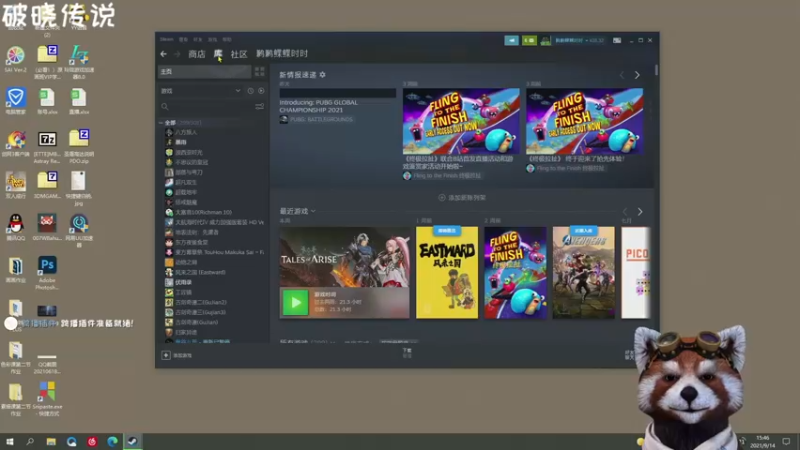The width and height of the screenshot is (800, 450).
Task: Open the Steam menu in the title bar
Action: tap(166, 39)
